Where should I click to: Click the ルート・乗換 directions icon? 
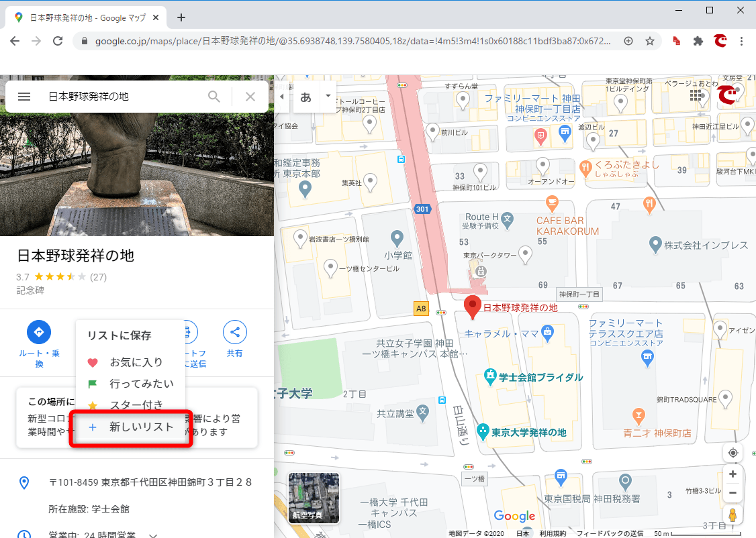pyautogui.click(x=38, y=332)
